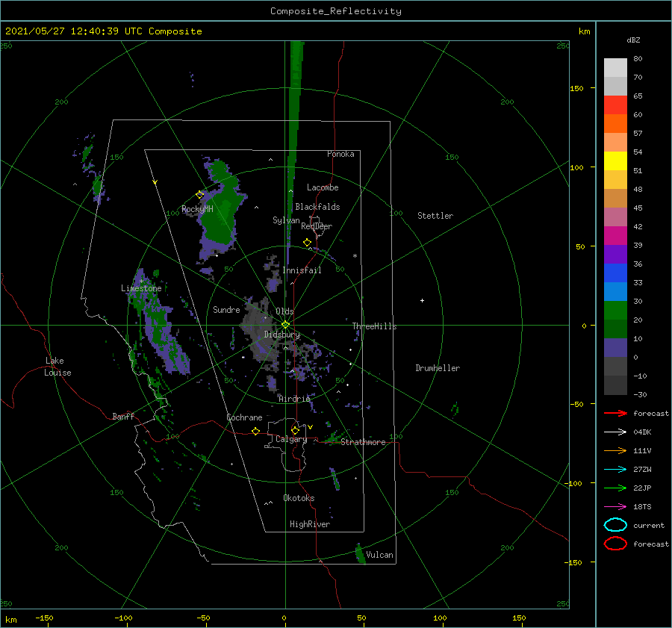Click the yellow diamond marker below RedDeer
Image resolution: width=672 pixels, height=628 pixels.
(x=307, y=243)
